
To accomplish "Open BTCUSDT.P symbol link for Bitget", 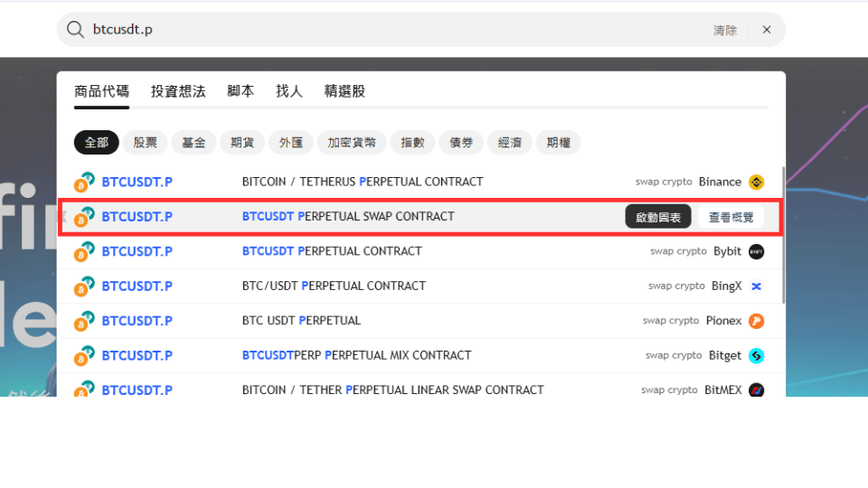I will [137, 356].
